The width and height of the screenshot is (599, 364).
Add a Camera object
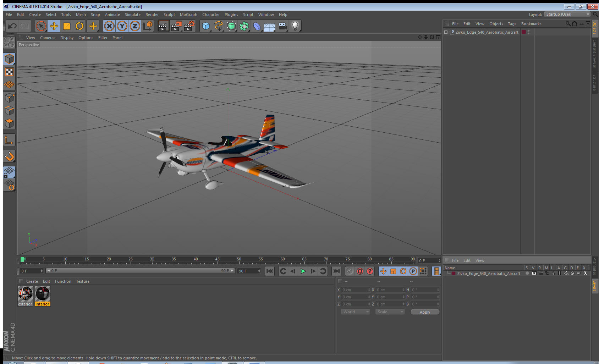click(282, 26)
